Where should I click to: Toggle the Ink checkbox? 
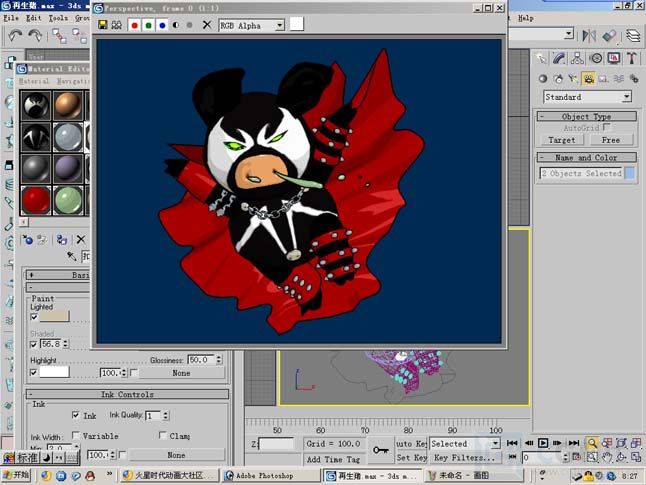[x=75, y=415]
